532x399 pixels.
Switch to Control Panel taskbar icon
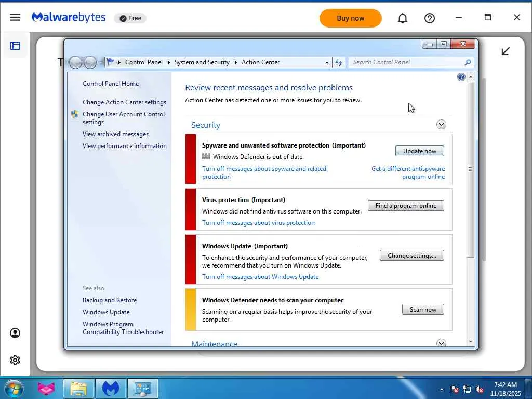142,389
